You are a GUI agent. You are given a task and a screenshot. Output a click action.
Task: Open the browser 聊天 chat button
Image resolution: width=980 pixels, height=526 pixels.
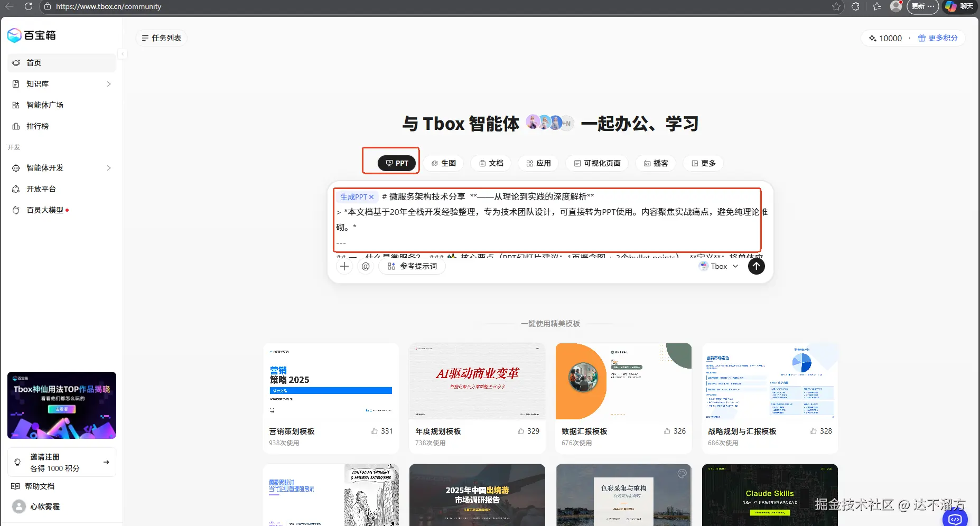[960, 6]
